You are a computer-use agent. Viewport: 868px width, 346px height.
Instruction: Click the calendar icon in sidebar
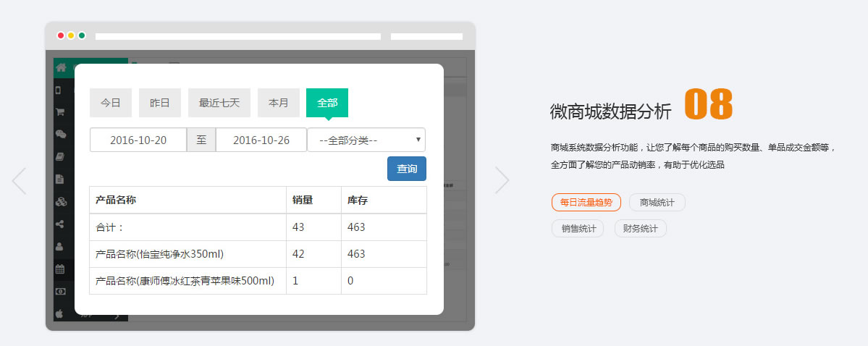pyautogui.click(x=61, y=269)
